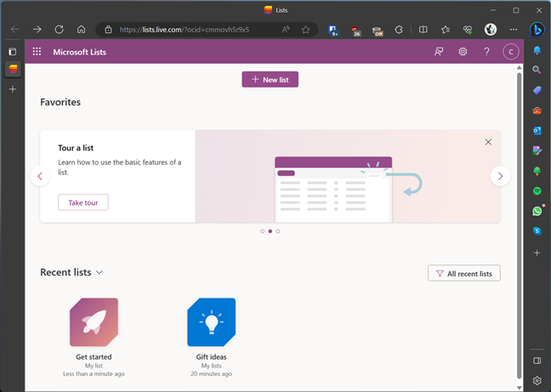Open the Favorites list toolbar icon
This screenshot has height=392, width=551.
pos(446,30)
